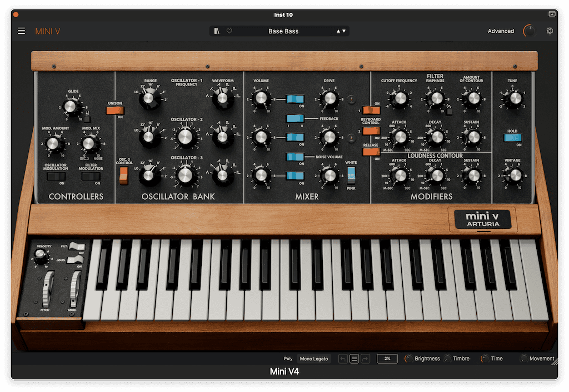Open the hamburger main menu
The height and width of the screenshot is (392, 569).
click(x=22, y=31)
